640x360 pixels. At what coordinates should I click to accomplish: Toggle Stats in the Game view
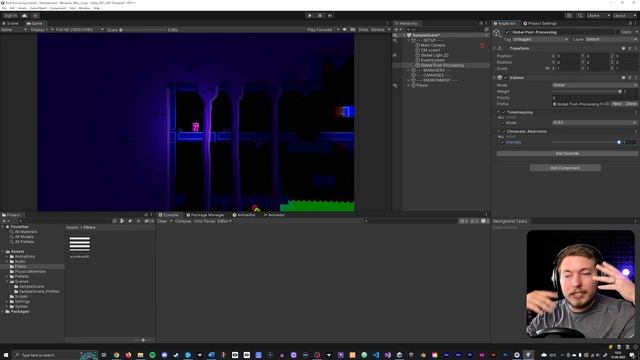(x=363, y=30)
